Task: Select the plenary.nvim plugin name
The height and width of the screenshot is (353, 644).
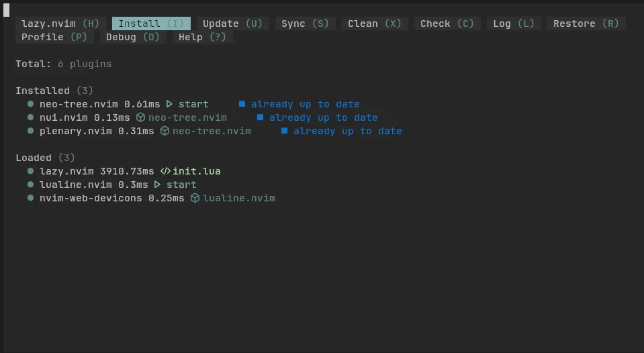Action: (76, 132)
